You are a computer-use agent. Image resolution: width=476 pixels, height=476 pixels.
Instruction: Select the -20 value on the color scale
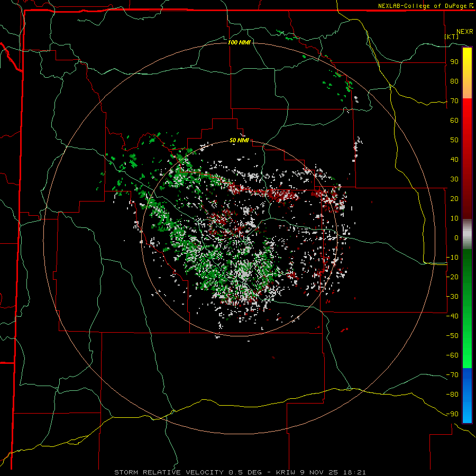click(x=452, y=277)
